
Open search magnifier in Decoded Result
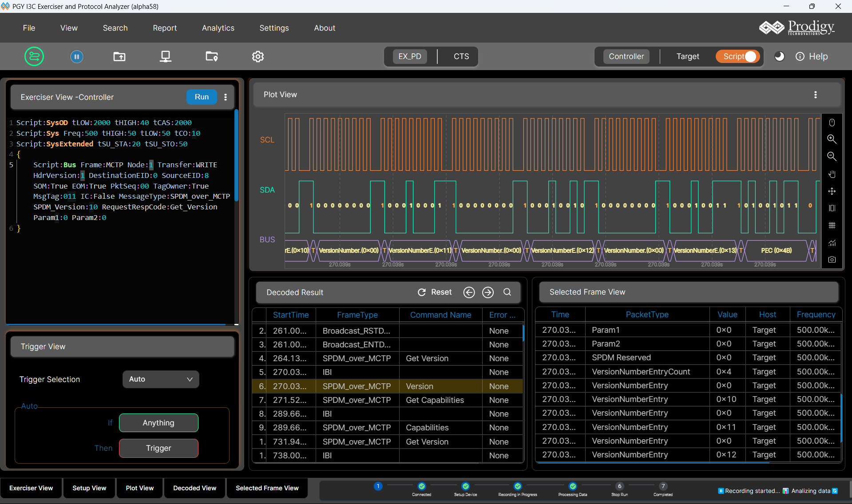click(x=507, y=292)
